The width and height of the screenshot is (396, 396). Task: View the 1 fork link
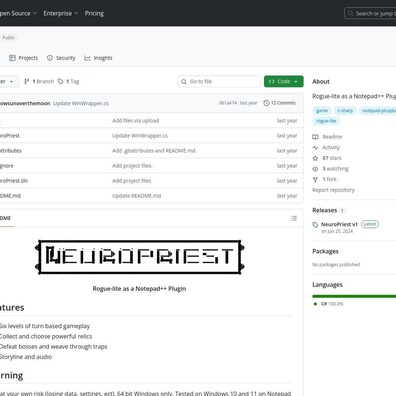[329, 179]
